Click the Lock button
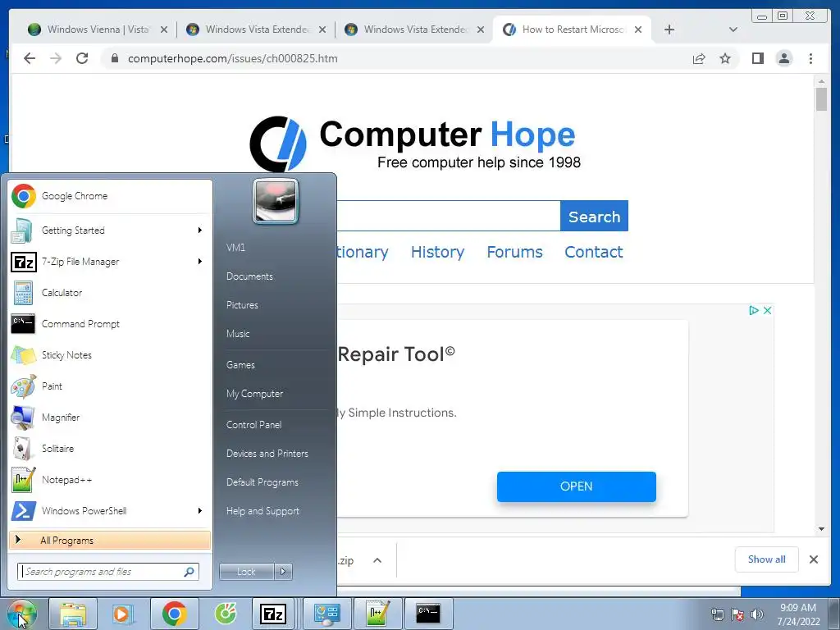840x630 pixels. pyautogui.click(x=247, y=572)
